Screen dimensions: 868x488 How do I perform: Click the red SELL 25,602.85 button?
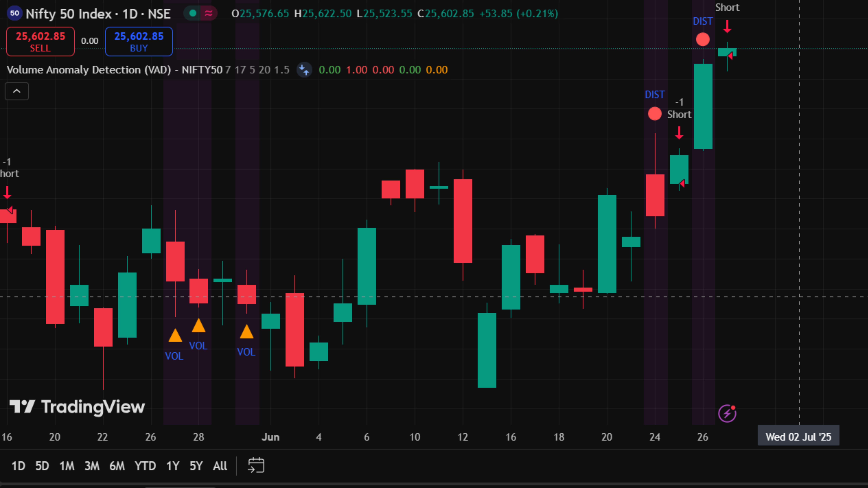click(41, 41)
